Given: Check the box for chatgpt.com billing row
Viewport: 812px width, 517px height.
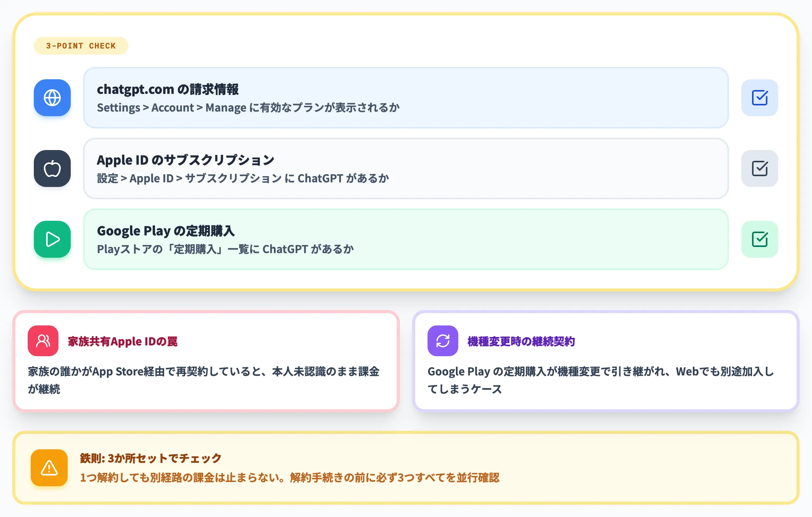Looking at the screenshot, I should pos(760,98).
